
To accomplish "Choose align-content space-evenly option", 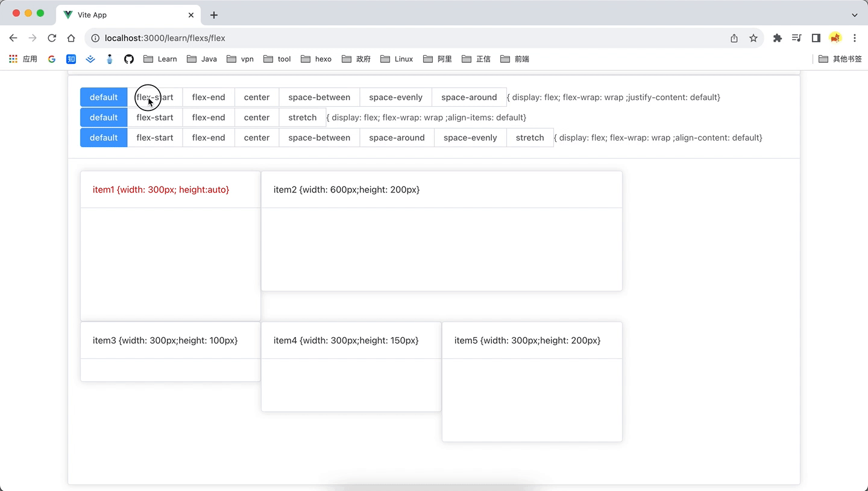I will tap(470, 138).
